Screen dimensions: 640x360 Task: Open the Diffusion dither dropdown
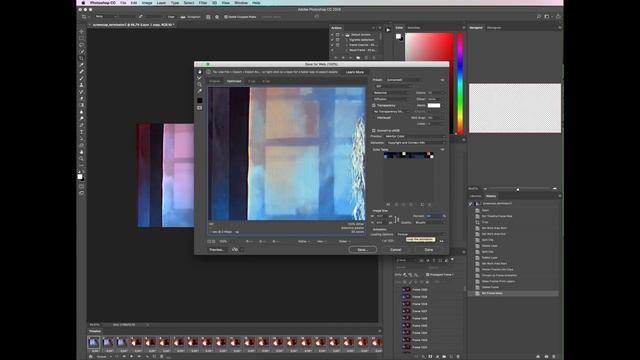pos(390,99)
